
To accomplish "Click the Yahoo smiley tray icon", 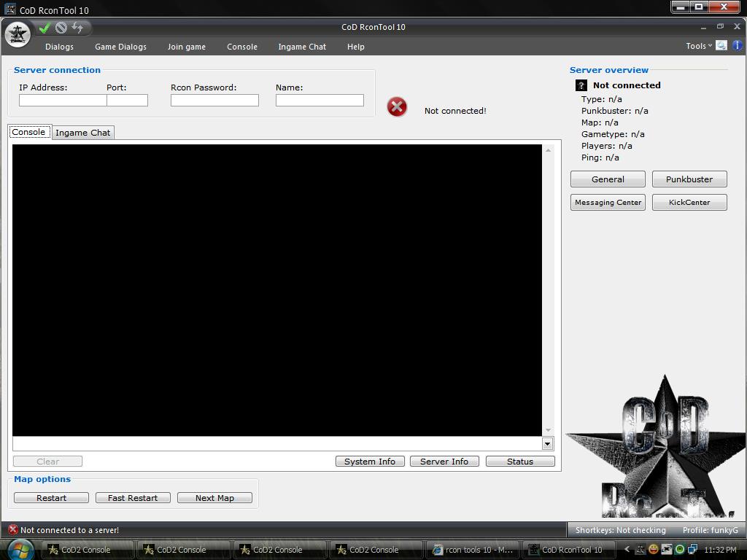I will 654,549.
